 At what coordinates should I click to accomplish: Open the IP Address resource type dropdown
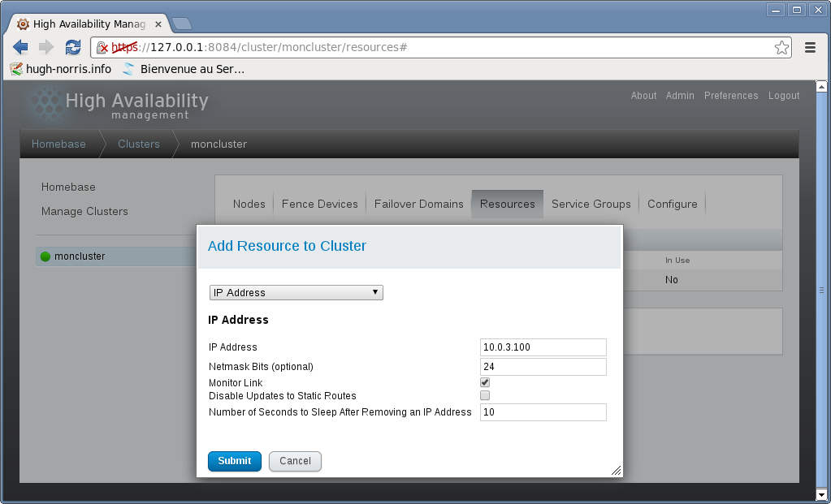[296, 292]
